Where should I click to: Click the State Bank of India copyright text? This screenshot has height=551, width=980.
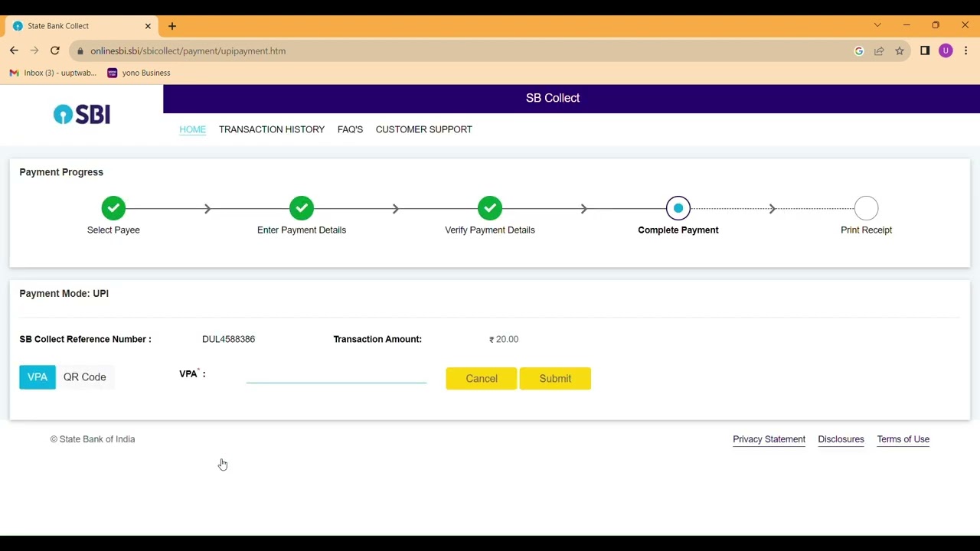[x=93, y=439]
